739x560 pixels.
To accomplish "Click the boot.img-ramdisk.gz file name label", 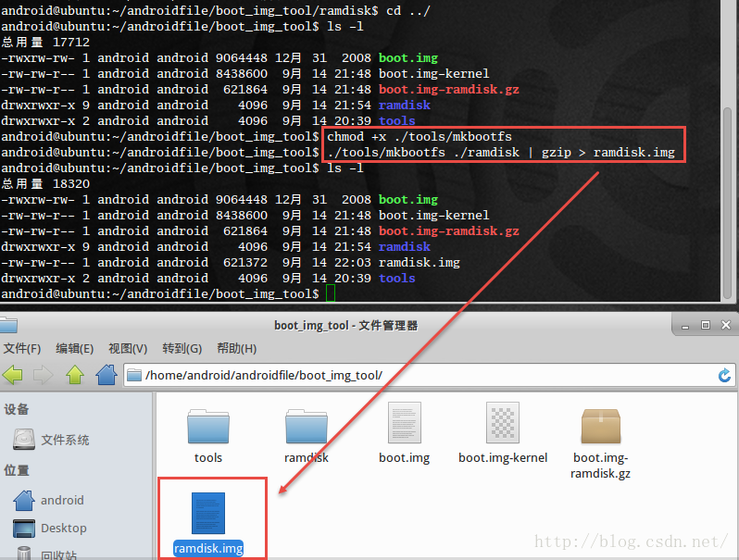I will [600, 466].
